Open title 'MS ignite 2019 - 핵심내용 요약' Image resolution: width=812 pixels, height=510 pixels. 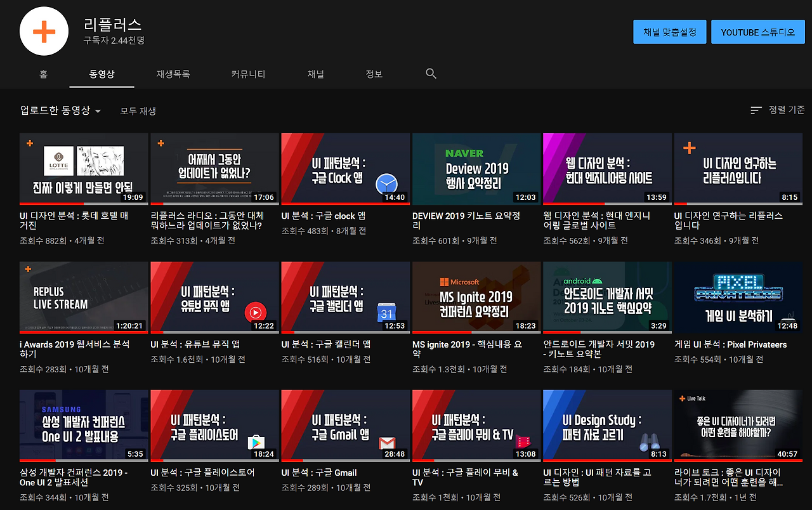point(467,350)
